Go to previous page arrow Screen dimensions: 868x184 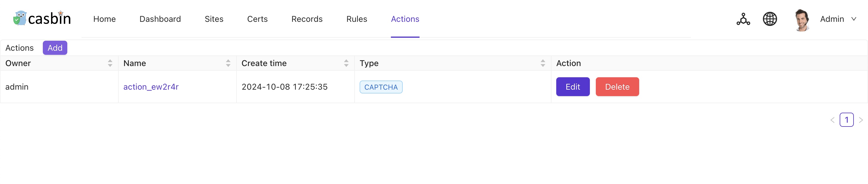pos(832,120)
